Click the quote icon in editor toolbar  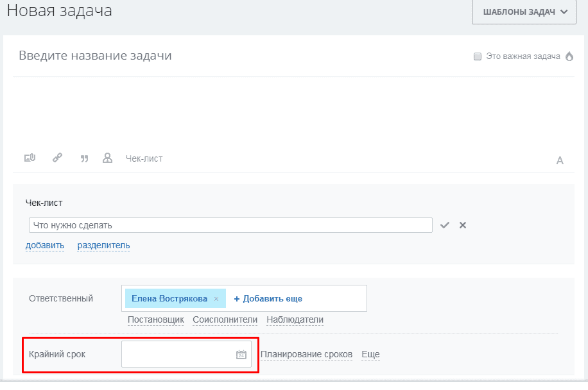84,158
